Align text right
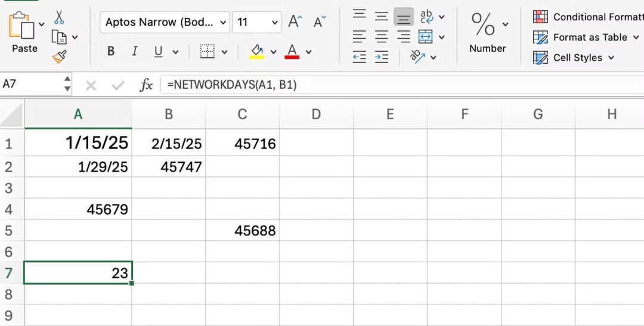 tap(404, 37)
